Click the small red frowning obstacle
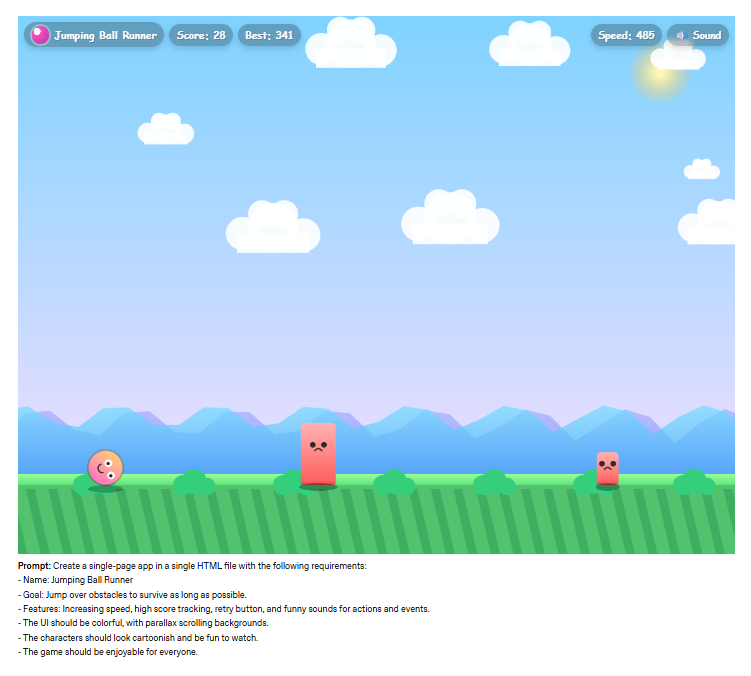Viewport: 751px width, 676px height. (x=607, y=468)
